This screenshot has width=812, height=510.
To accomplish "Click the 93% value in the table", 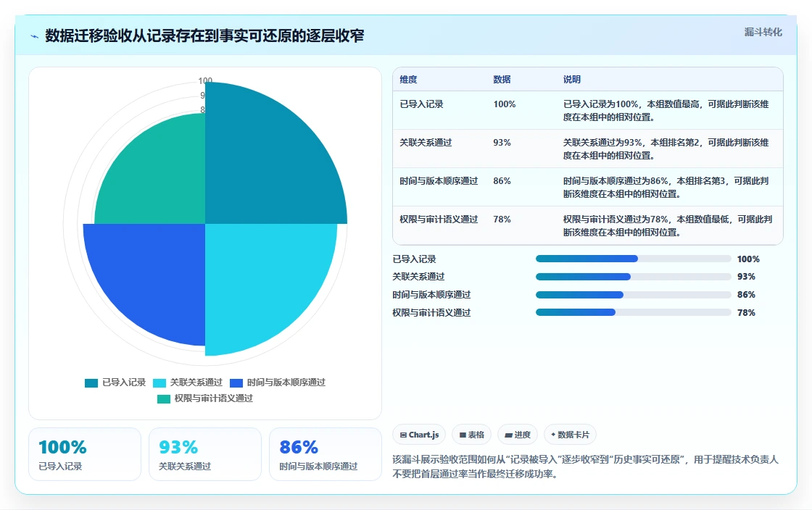I will (x=502, y=142).
